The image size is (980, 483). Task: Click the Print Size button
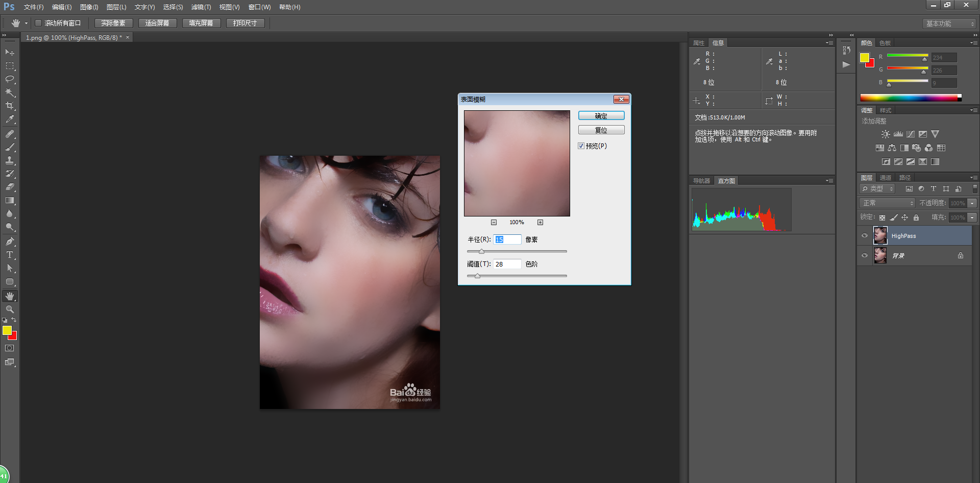pyautogui.click(x=245, y=23)
